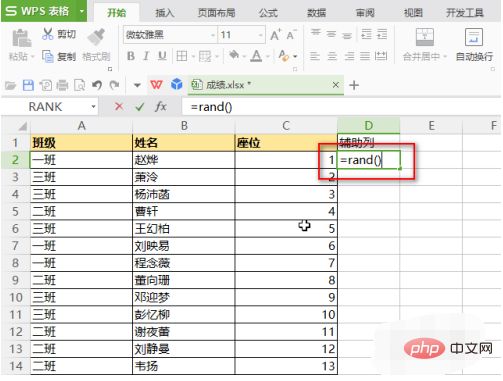Switch to the 公式 tab
The image size is (503, 381).
click(x=268, y=13)
